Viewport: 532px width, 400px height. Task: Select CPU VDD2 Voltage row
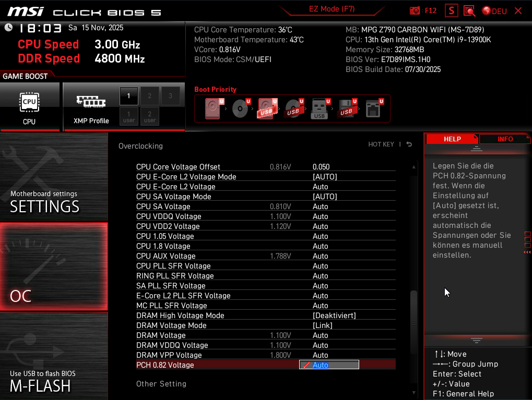(x=266, y=226)
